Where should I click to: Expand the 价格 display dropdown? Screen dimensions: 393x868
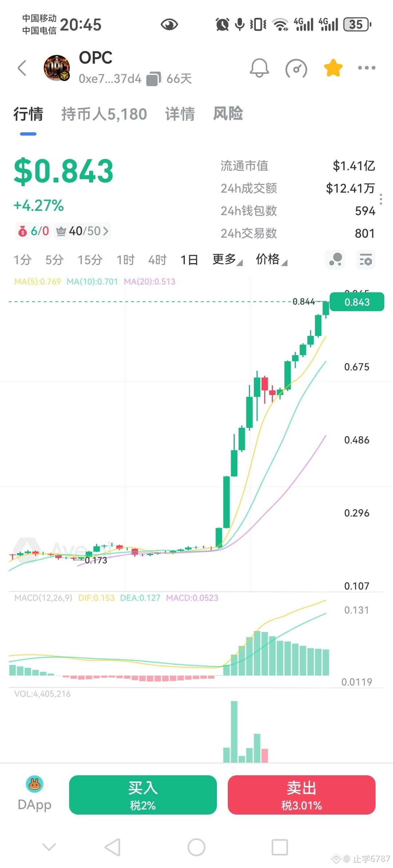click(x=271, y=260)
